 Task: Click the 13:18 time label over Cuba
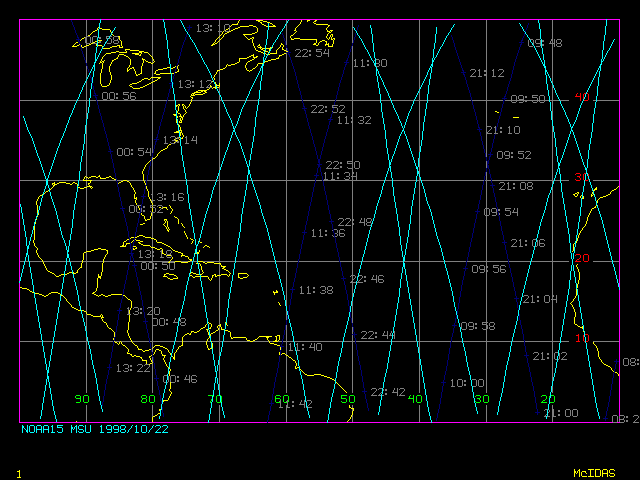click(155, 255)
